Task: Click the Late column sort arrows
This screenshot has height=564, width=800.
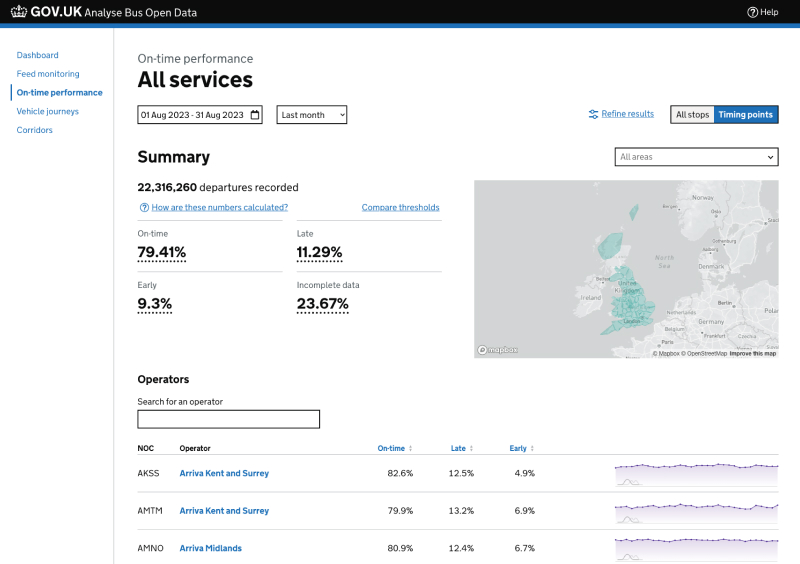Action: [x=471, y=448]
